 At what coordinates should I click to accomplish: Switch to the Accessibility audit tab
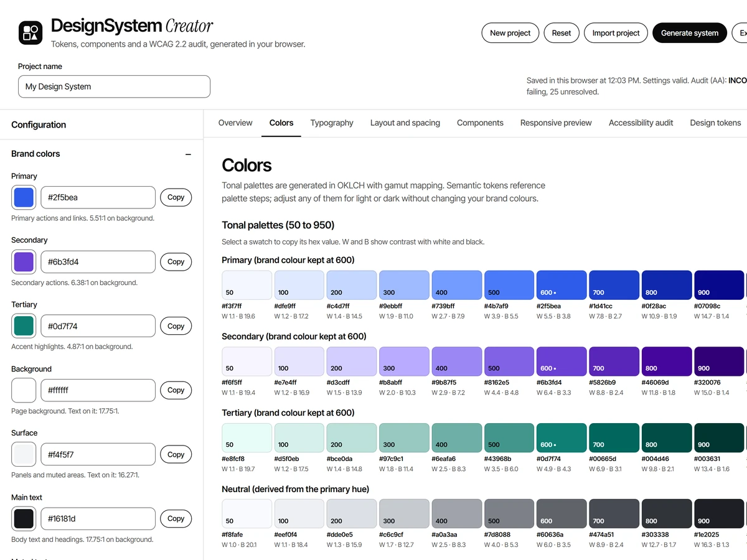point(641,123)
